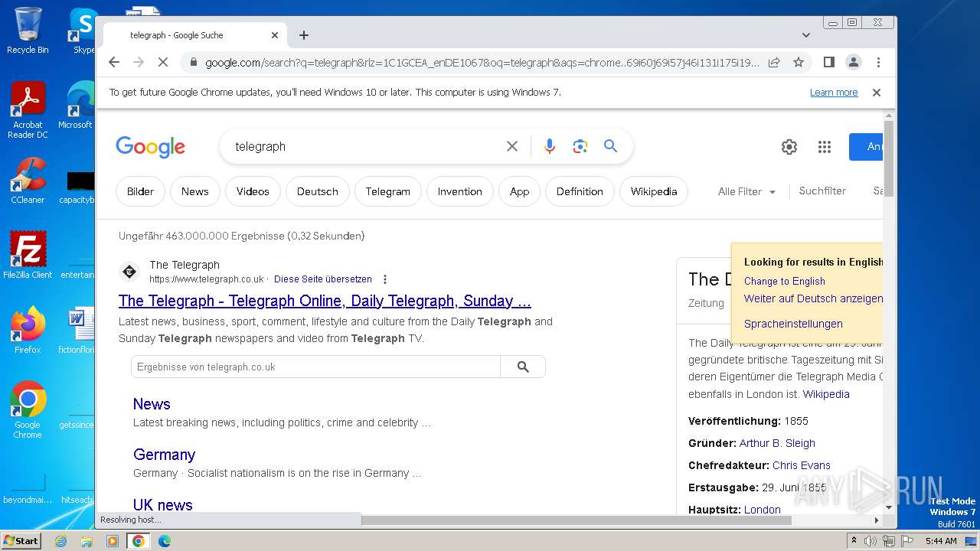Open Microsoft Edge from taskbar
The width and height of the screenshot is (980, 551).
pos(164,541)
